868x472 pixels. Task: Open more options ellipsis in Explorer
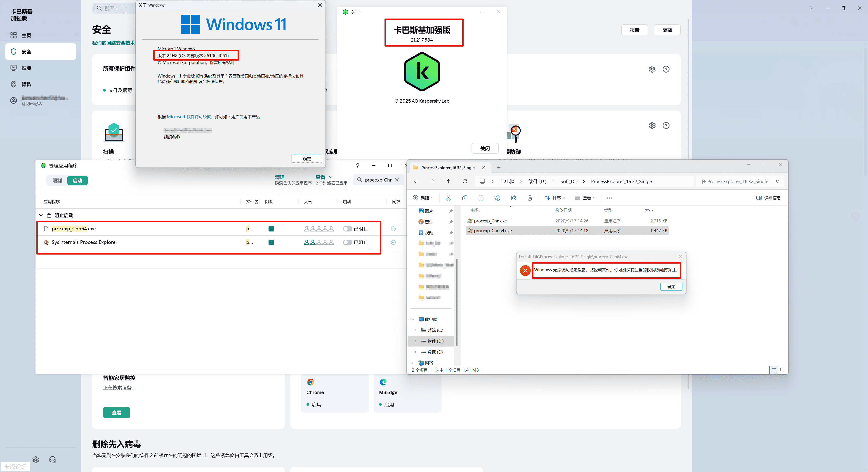click(610, 198)
